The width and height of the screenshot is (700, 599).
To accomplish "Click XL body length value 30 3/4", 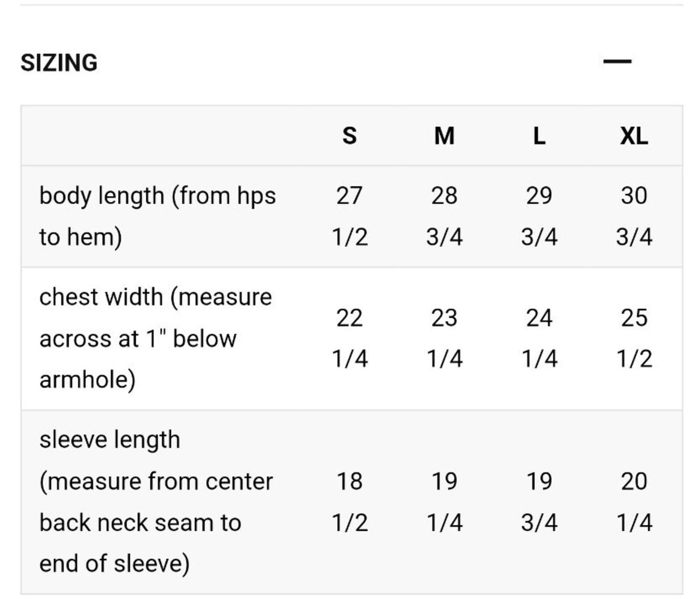I will [x=634, y=216].
